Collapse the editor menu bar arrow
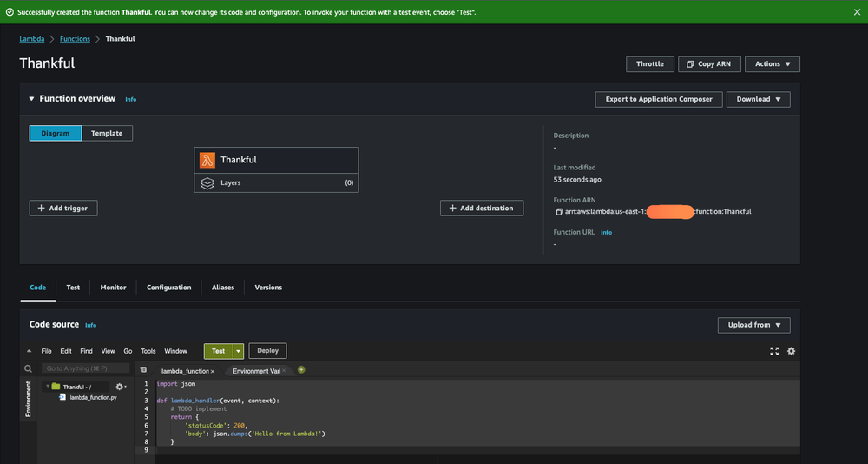Screen dimensions: 868x464 coord(29,351)
